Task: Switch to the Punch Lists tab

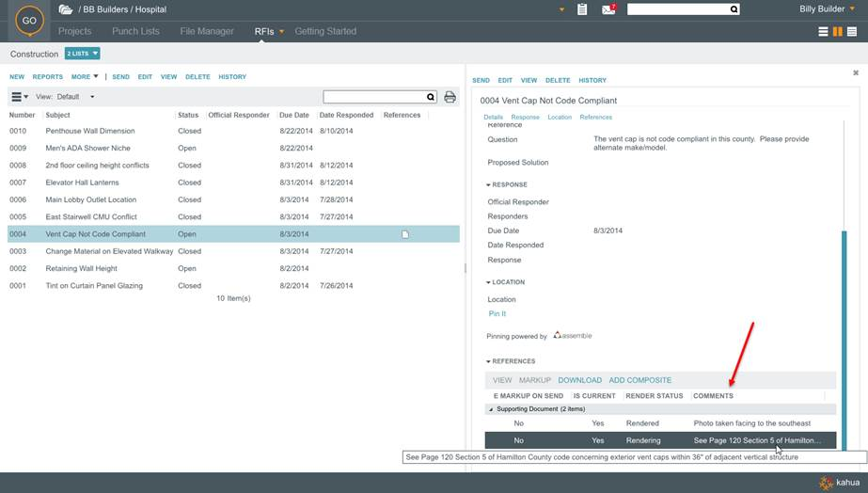Action: (135, 31)
